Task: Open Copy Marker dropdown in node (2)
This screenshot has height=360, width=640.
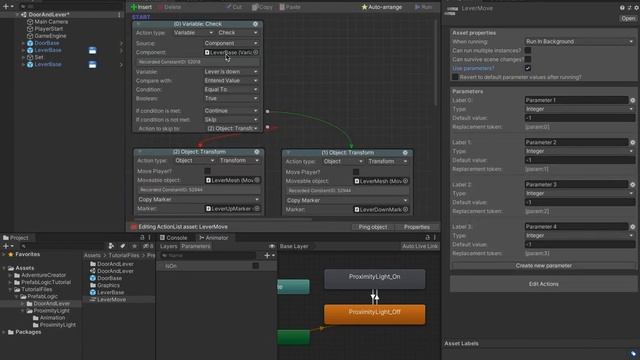Action: click(x=198, y=200)
